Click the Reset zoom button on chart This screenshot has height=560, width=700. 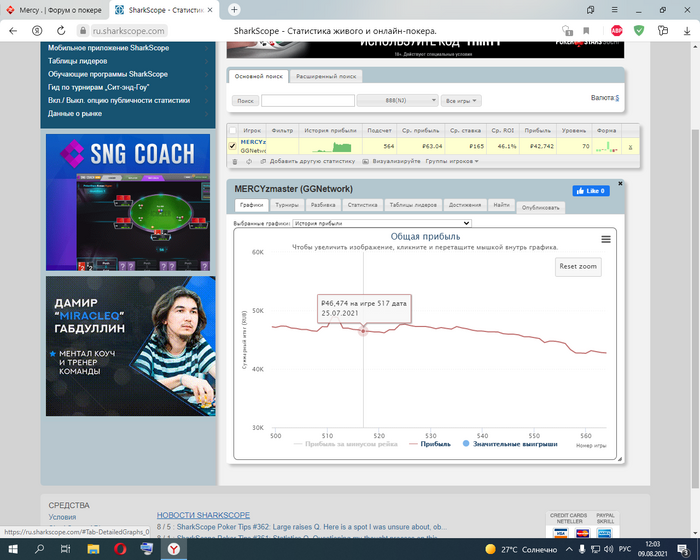point(578,267)
